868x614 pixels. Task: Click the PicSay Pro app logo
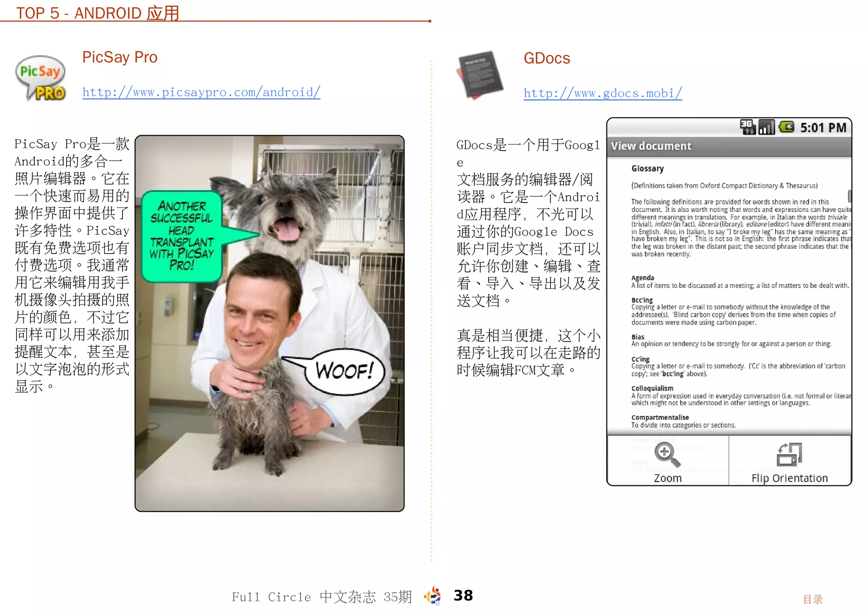(x=41, y=78)
